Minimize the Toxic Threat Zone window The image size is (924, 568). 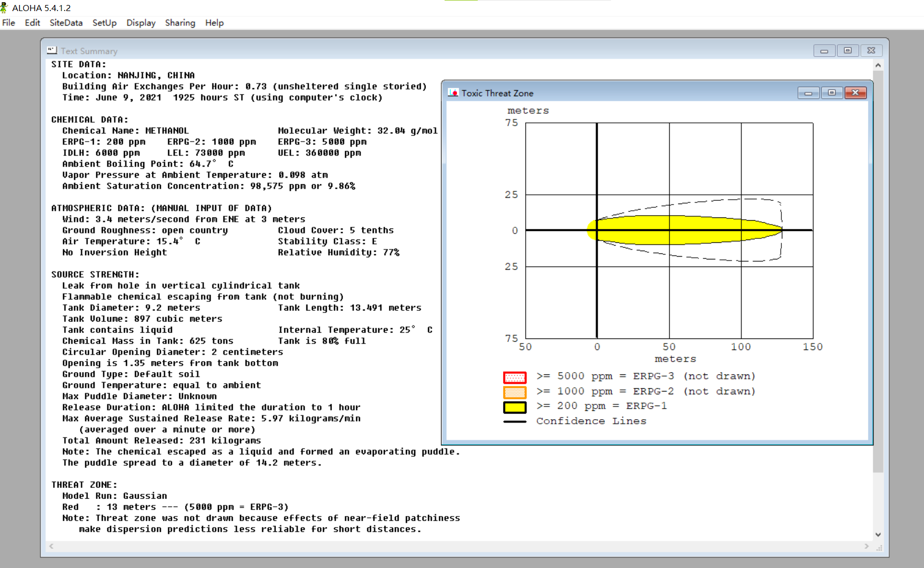point(808,93)
